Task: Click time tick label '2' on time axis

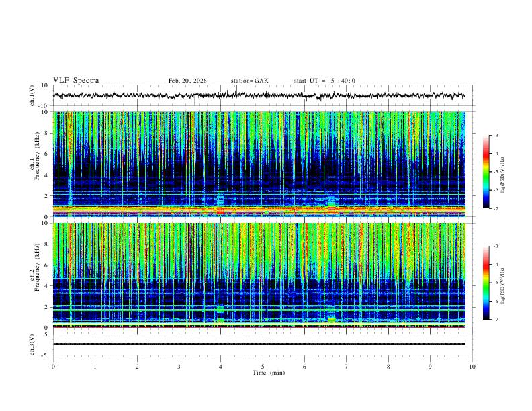Action: coord(137,367)
